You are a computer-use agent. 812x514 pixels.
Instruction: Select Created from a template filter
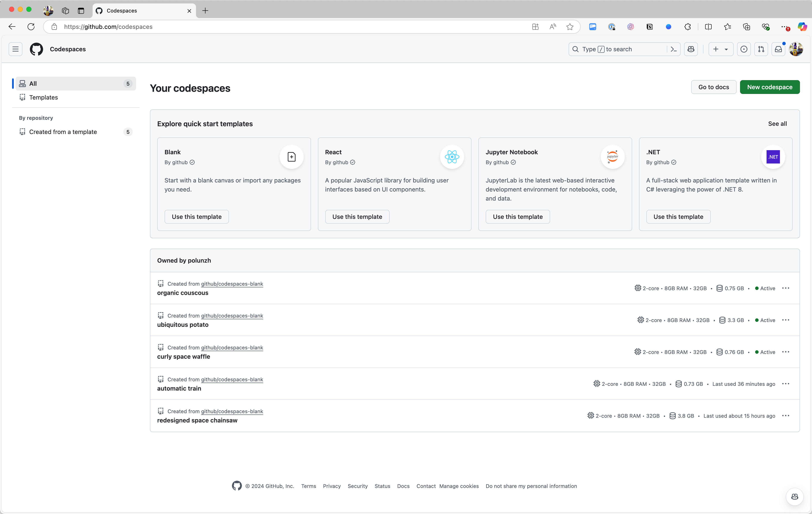[x=63, y=132]
